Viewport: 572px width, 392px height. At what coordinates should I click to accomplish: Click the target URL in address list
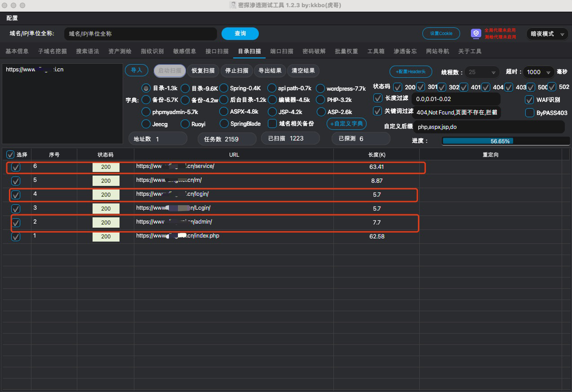(x=35, y=70)
